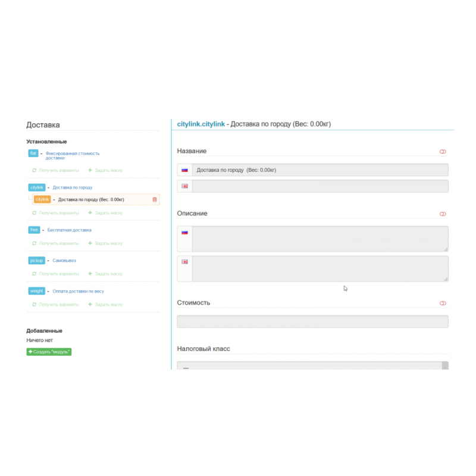Viewport: 476px width, 476px height.
Task: Click the UK flag icon in the Название section
Action: coord(184,186)
